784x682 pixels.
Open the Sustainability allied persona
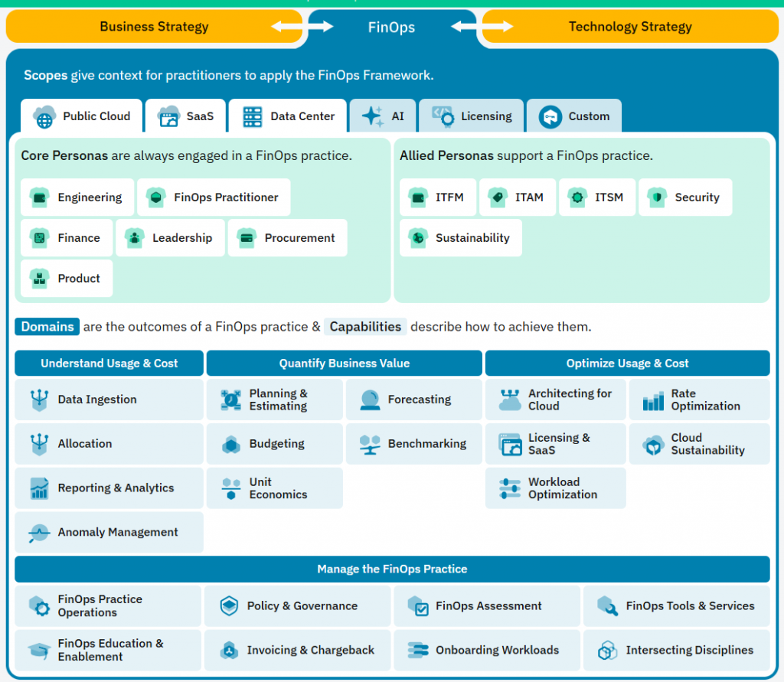[461, 238]
